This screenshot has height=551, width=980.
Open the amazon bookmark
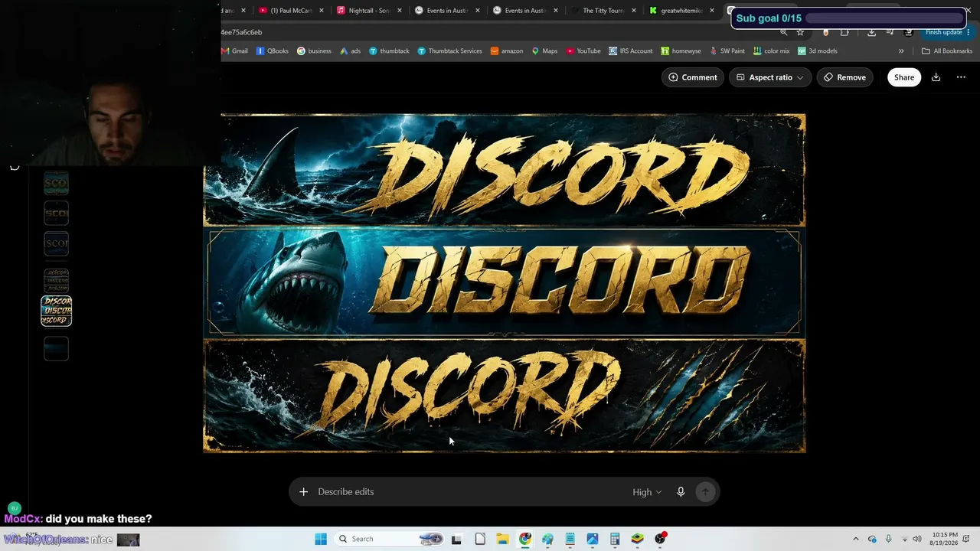click(x=507, y=51)
